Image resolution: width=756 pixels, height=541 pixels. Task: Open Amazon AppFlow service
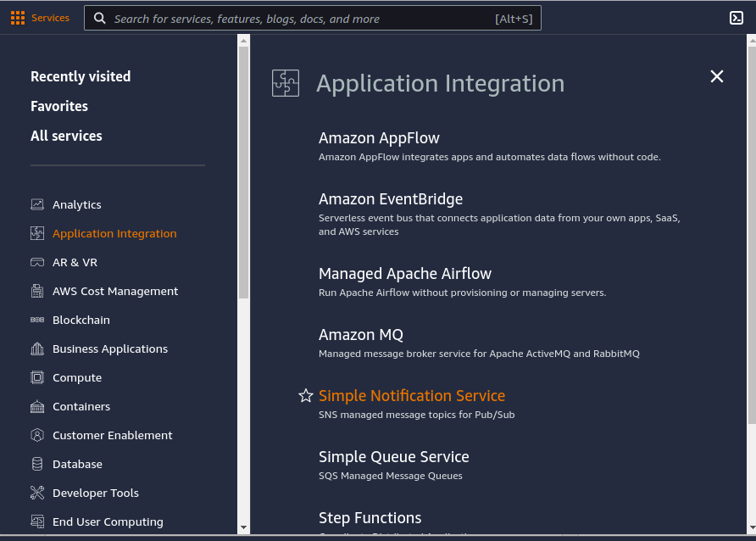tap(379, 138)
